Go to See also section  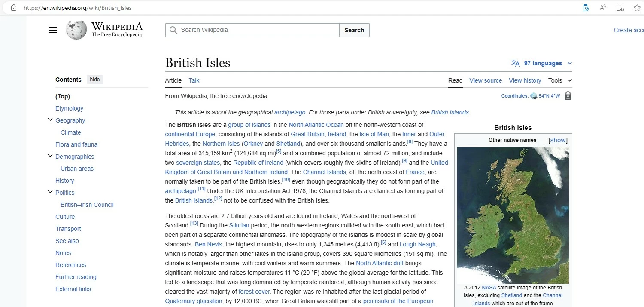[67, 241]
